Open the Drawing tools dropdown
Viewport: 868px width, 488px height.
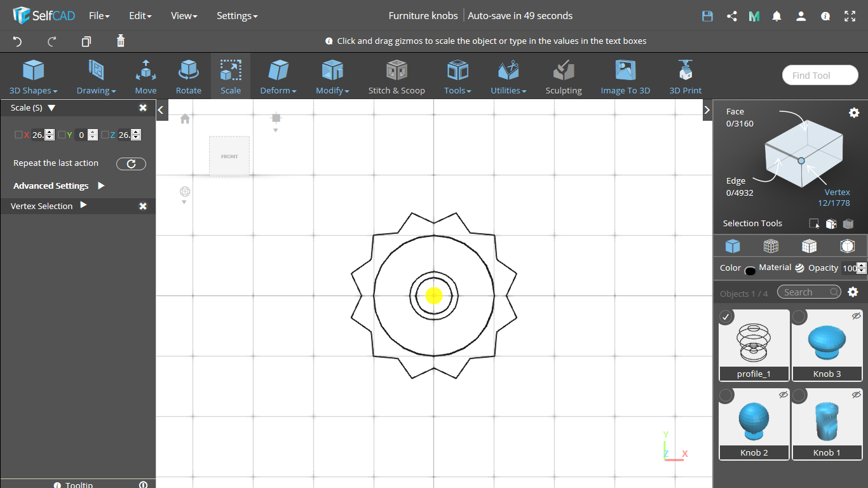point(96,76)
